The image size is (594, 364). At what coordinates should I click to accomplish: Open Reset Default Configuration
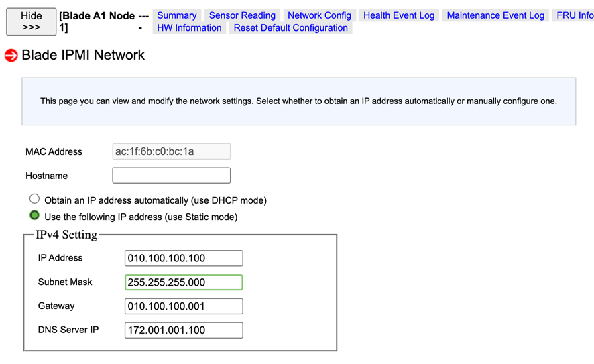point(290,28)
